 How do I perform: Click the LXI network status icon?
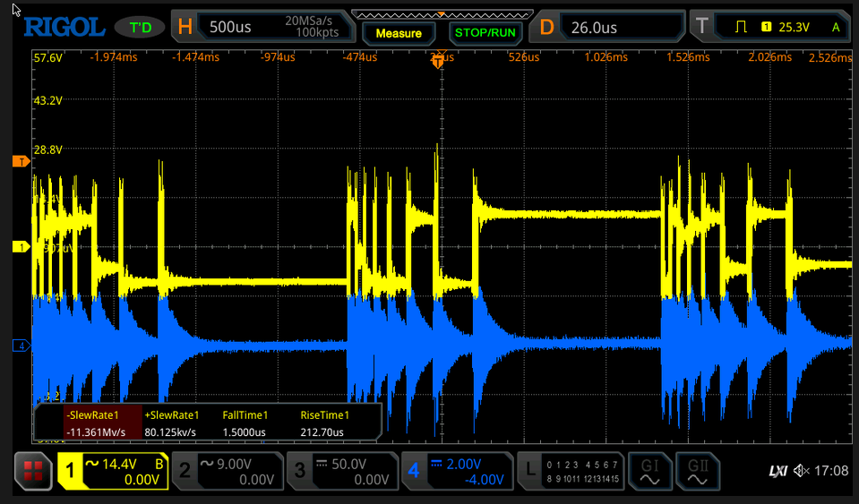click(777, 471)
